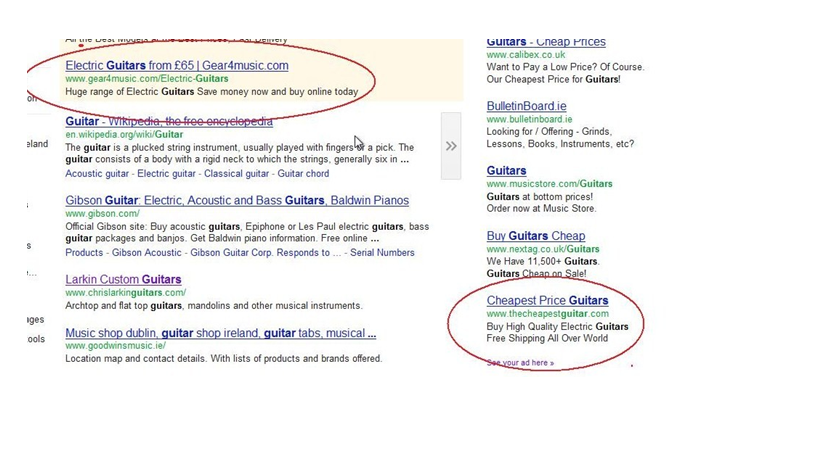Click www.thecheapestguitar.com URL text
This screenshot has width=819, height=460.
tap(547, 314)
